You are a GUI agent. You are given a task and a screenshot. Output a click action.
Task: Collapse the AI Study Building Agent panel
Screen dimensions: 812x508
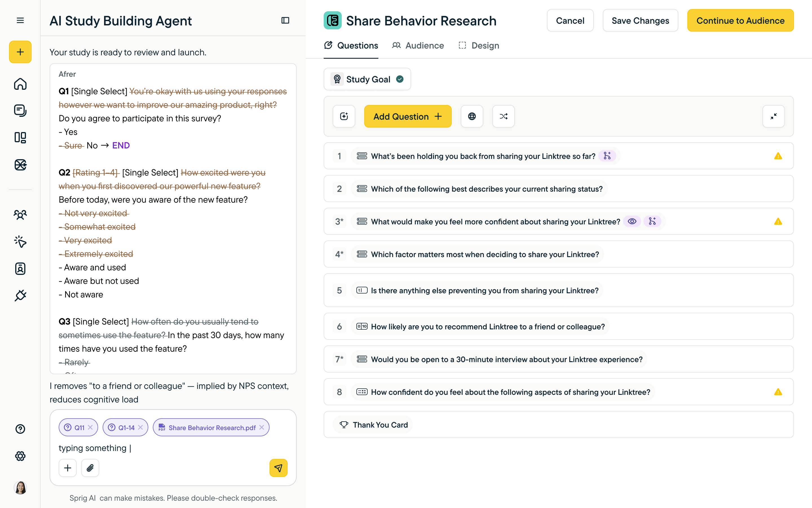(x=285, y=21)
